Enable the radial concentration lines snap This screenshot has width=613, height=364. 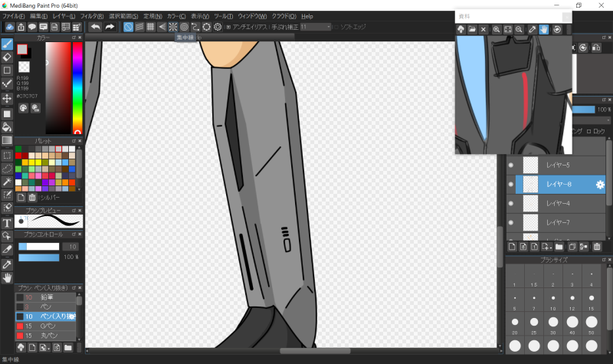click(x=173, y=27)
